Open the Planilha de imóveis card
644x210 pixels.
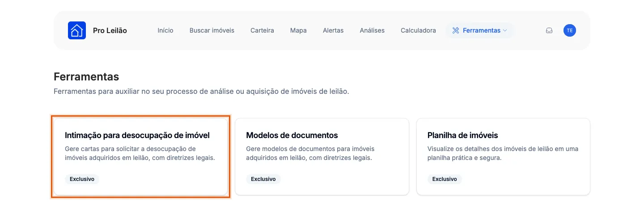[503, 157]
